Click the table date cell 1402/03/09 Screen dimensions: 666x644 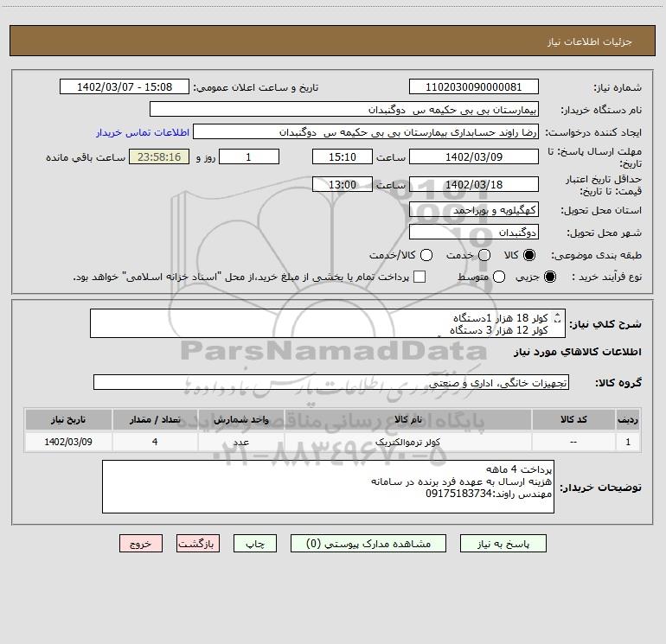click(x=68, y=442)
